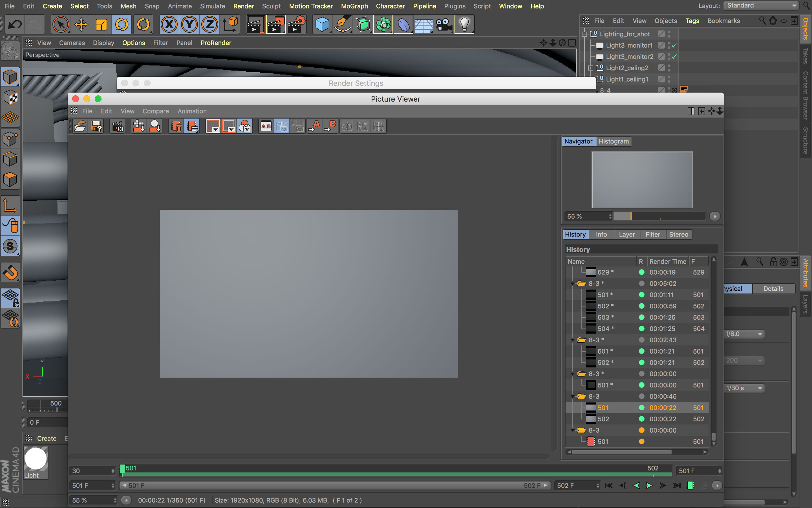Viewport: 812px width, 508px height.
Task: Click Open image icon in Picture Viewer
Action: pyautogui.click(x=80, y=126)
